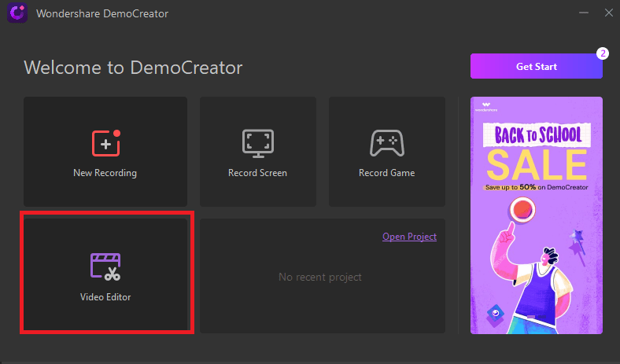The width and height of the screenshot is (620, 364).
Task: Follow the Open Project link
Action: (x=409, y=237)
